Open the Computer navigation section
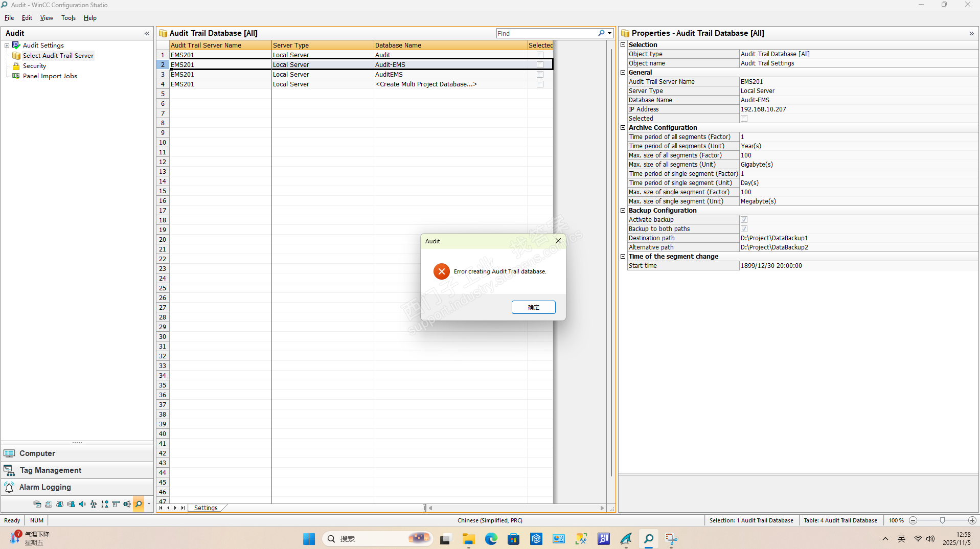The width and height of the screenshot is (980, 549). point(77,453)
